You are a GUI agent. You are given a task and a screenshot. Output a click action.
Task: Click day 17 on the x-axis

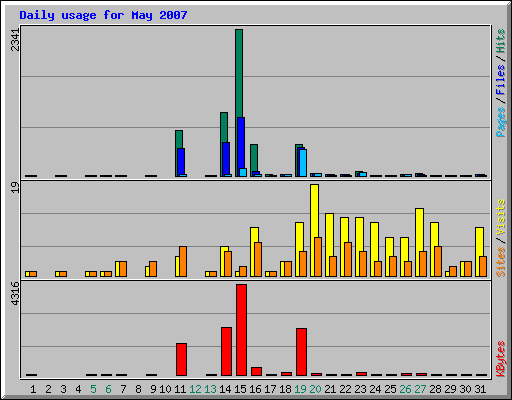click(x=270, y=389)
